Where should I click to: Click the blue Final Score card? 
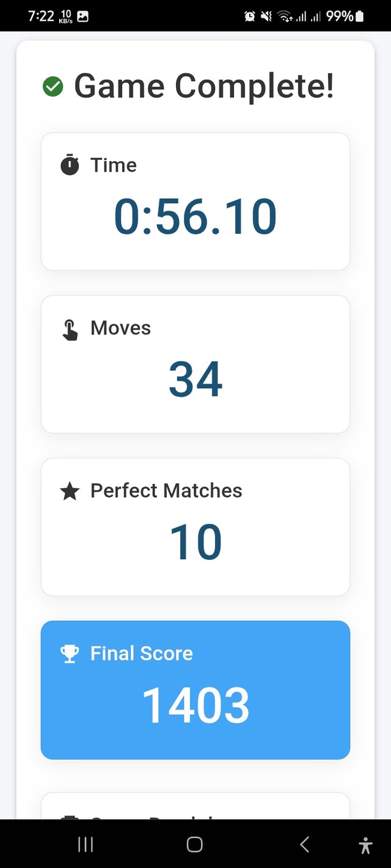tap(195, 690)
